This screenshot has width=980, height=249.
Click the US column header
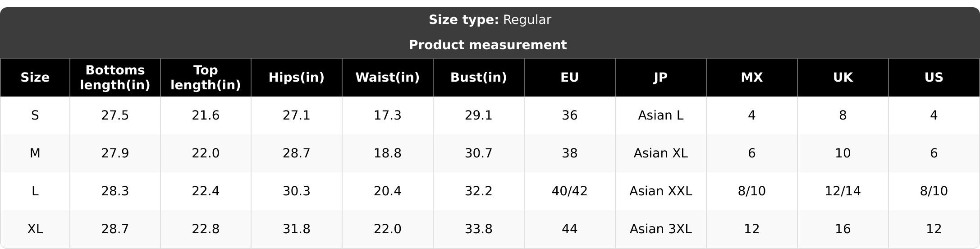click(934, 78)
